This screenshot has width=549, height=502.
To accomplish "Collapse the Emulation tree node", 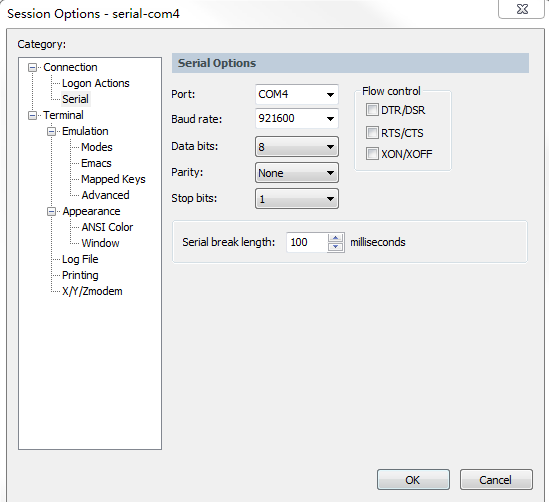I will (x=51, y=131).
